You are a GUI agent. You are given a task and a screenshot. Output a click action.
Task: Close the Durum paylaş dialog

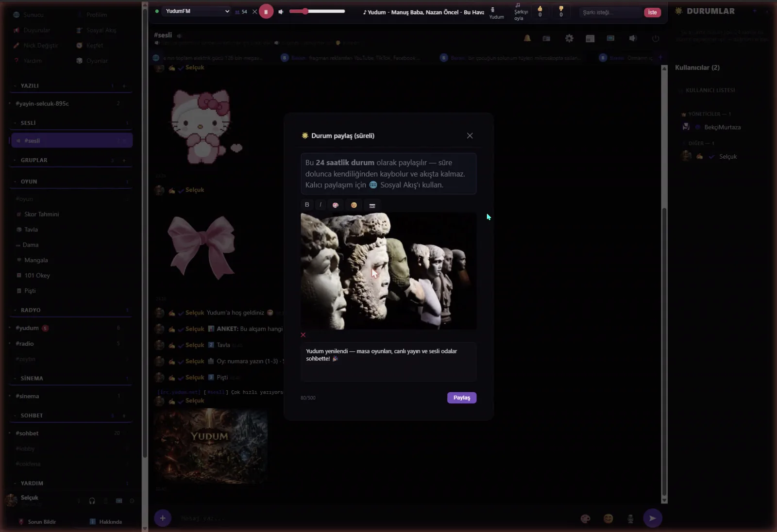[x=470, y=135]
